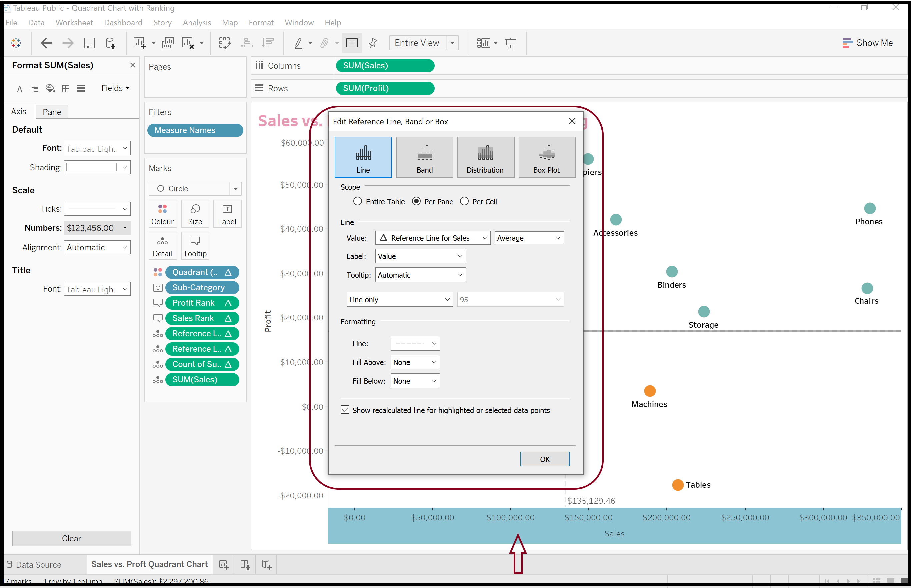Click the Size marks card button
This screenshot has height=588, width=911.
click(195, 214)
